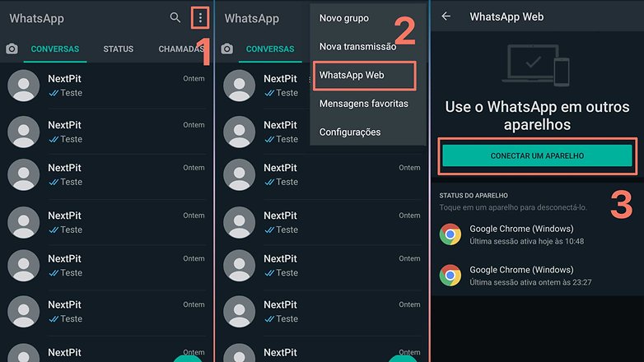Choose Nova transmissão from the menu

tap(357, 46)
